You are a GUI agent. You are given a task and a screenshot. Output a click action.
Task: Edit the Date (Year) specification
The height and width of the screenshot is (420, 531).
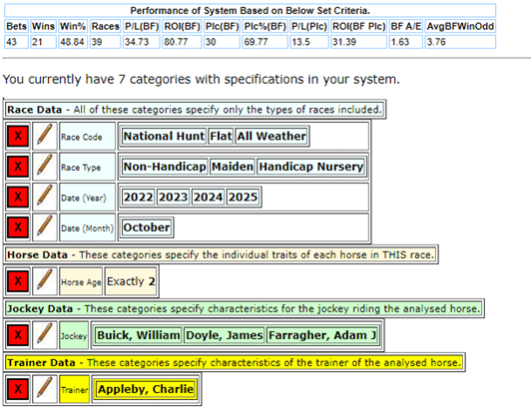(45, 197)
